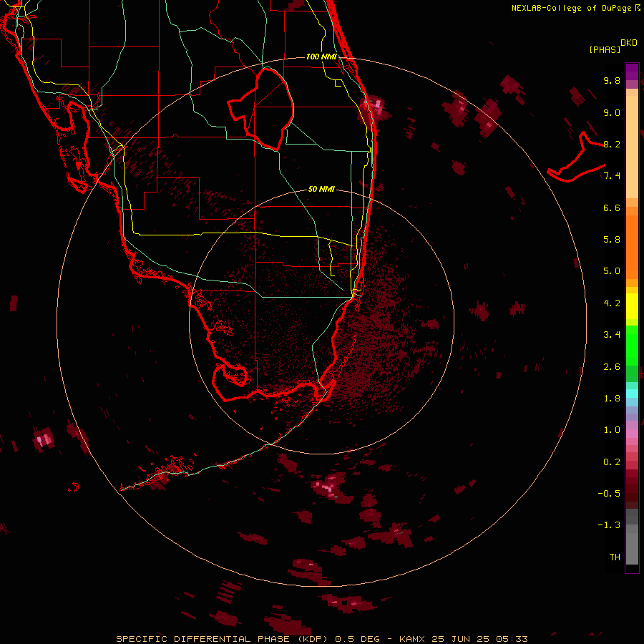Click the gray segment at the color bar bottom
Image resolution: width=644 pixels, height=644 pixels.
pos(632,546)
